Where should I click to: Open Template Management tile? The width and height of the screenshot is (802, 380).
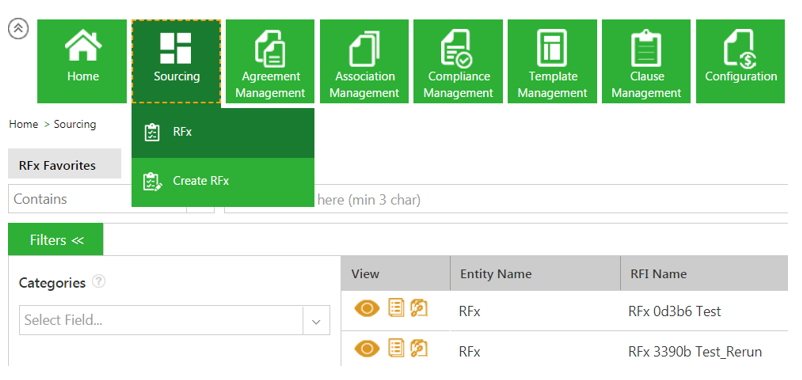click(x=552, y=61)
